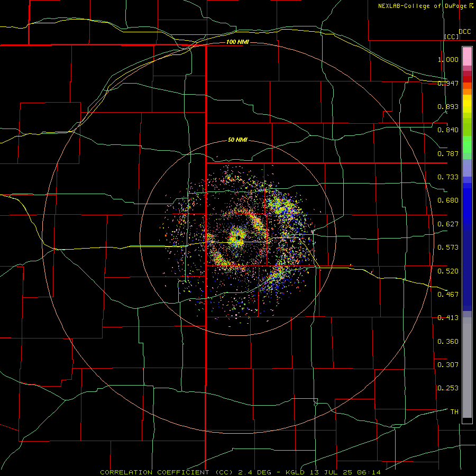Viewport: 476px width, 476px height.
Task: Click the radar site center point
Action: [x=239, y=237]
